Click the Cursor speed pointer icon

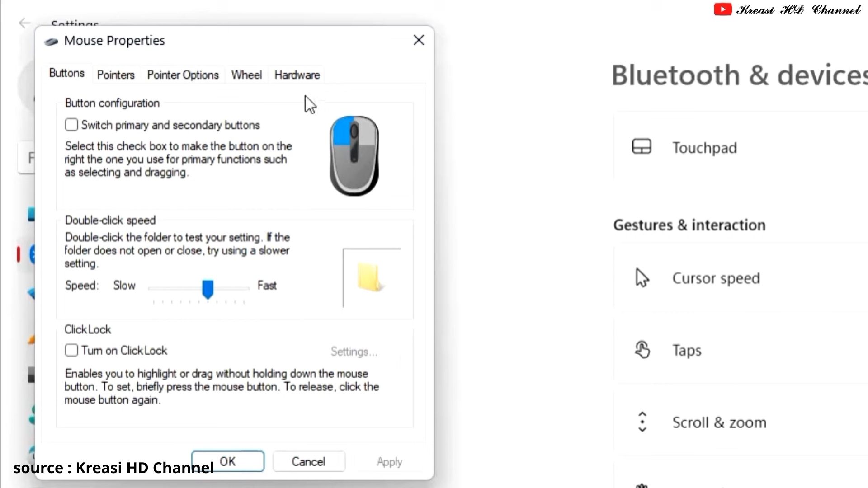pos(642,278)
